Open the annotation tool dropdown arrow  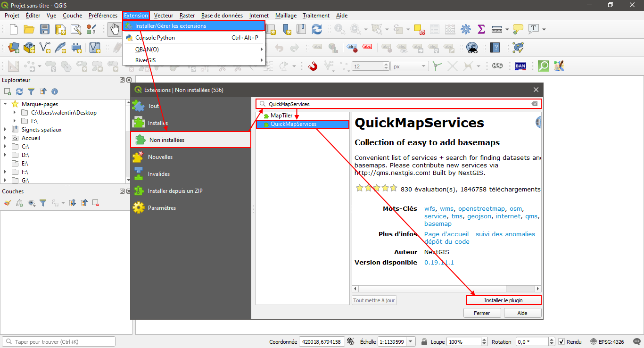[544, 29]
